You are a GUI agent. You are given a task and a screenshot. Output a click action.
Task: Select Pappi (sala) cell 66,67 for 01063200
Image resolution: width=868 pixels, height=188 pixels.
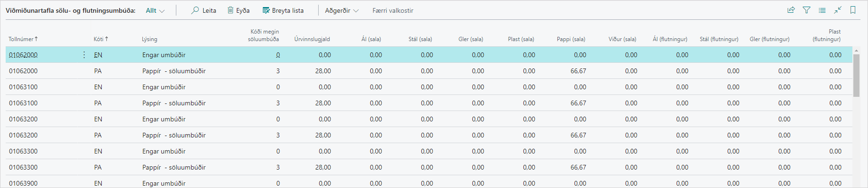pyautogui.click(x=578, y=135)
